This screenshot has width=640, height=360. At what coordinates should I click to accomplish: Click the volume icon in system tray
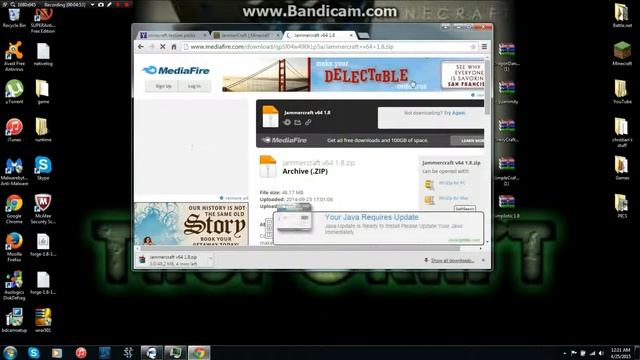(x=601, y=353)
